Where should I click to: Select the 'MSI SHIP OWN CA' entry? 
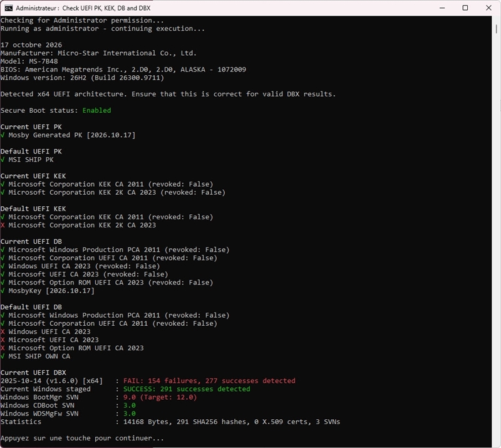click(x=39, y=357)
